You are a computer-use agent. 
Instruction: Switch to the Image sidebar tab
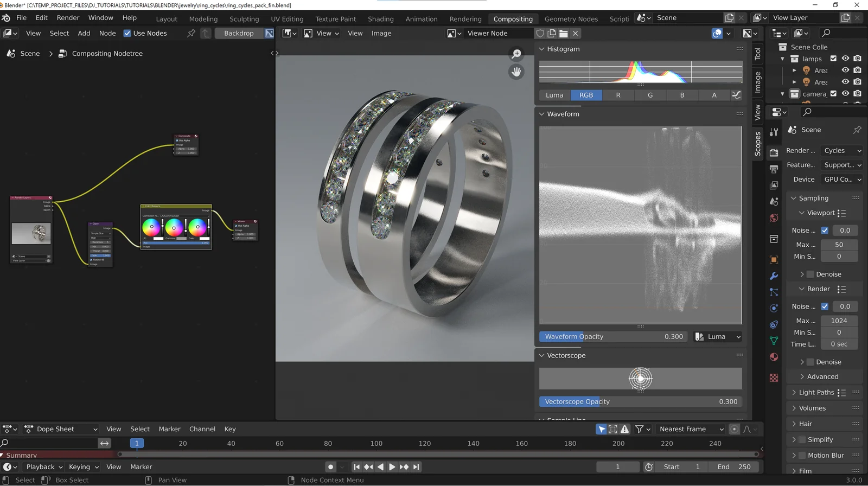(x=758, y=82)
